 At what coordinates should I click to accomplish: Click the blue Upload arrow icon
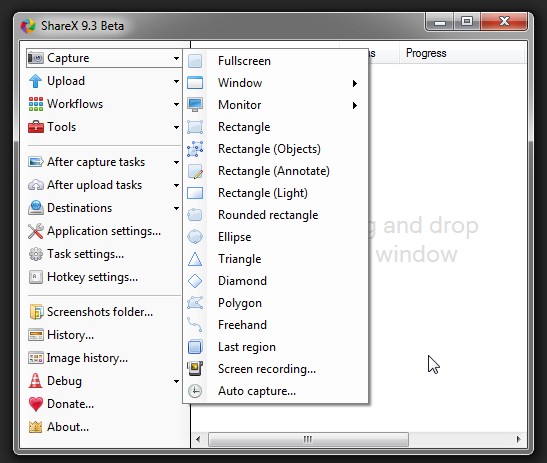tap(36, 81)
